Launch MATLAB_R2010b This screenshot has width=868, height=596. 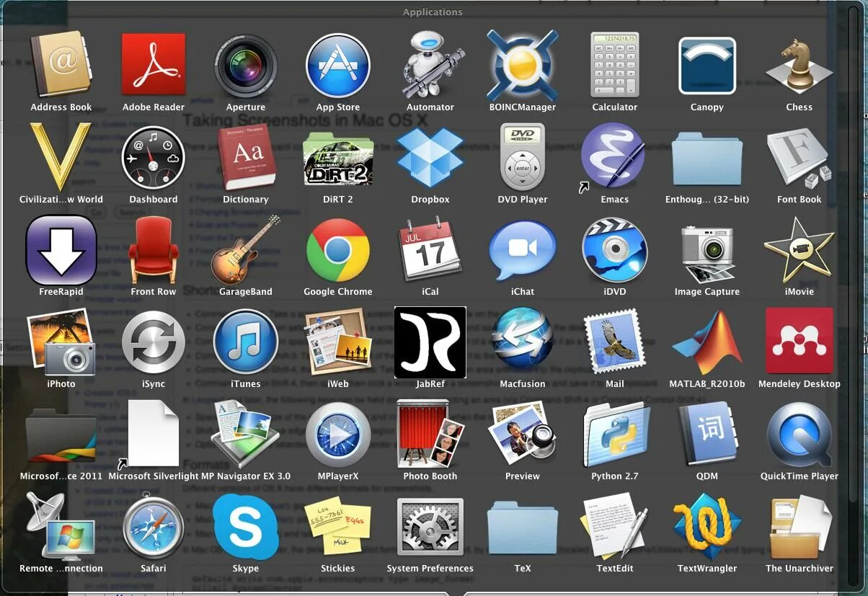pyautogui.click(x=707, y=344)
